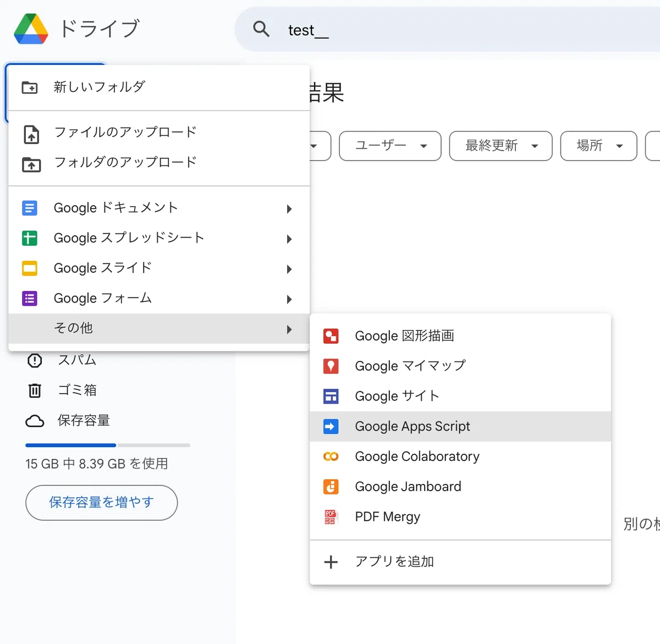This screenshot has height=644, width=660.
Task: Open the ユーザー filter dropdown
Action: tap(390, 146)
